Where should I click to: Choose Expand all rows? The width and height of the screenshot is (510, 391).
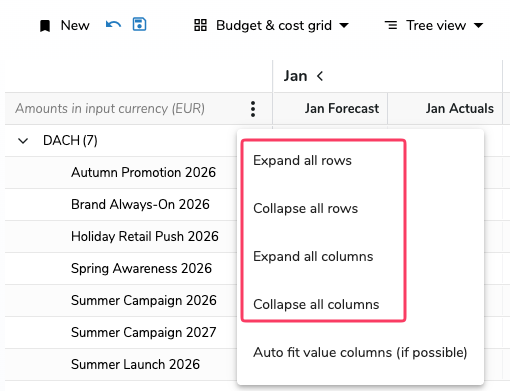coord(302,160)
